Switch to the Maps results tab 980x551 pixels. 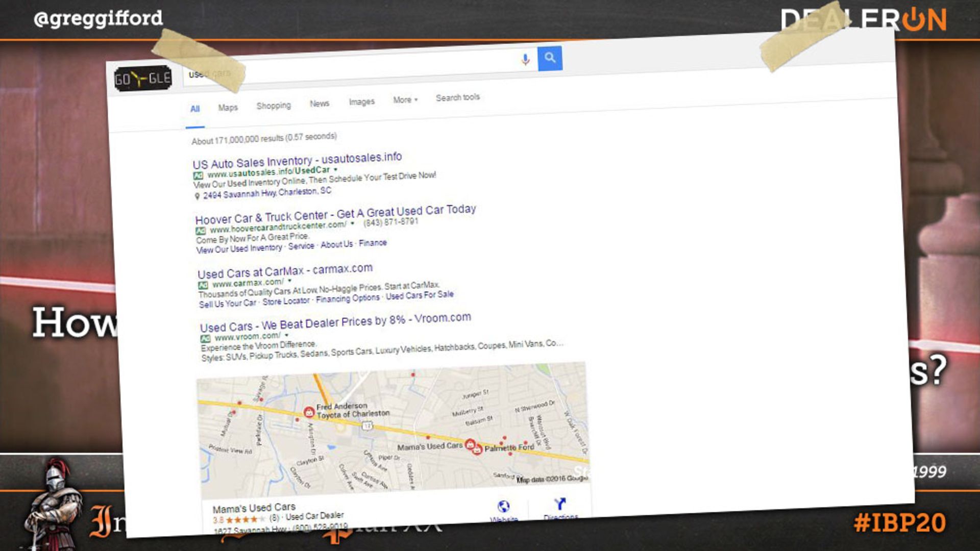(228, 108)
